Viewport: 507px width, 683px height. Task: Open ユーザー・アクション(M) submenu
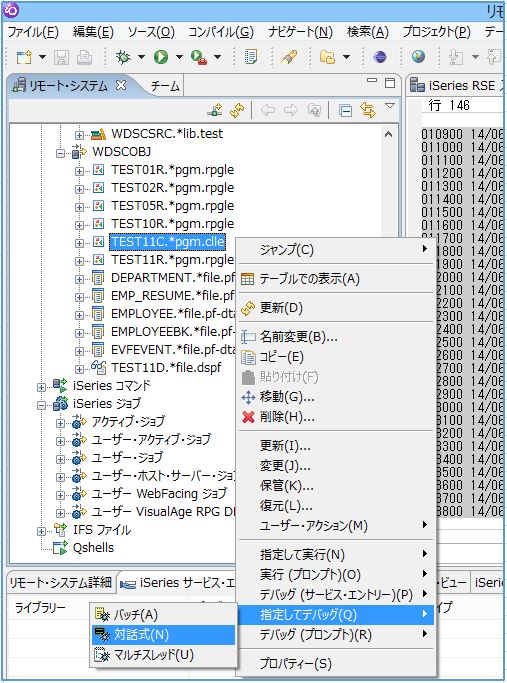tap(336, 526)
